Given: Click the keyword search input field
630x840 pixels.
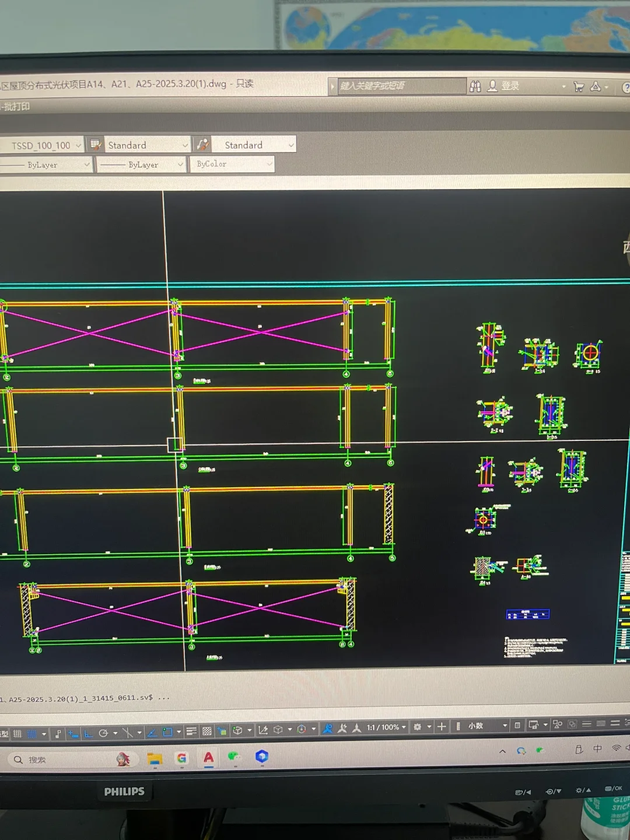Looking at the screenshot, I should (401, 86).
